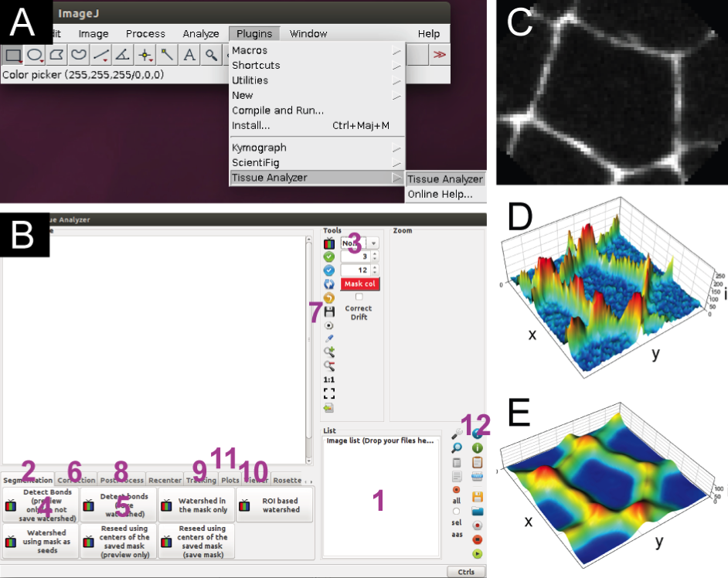Select the Multi-point tool
This screenshot has width=728, height=578.
point(145,55)
